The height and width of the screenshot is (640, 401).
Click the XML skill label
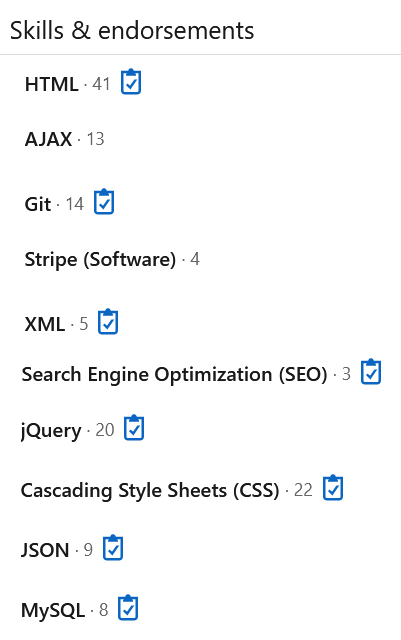click(45, 324)
